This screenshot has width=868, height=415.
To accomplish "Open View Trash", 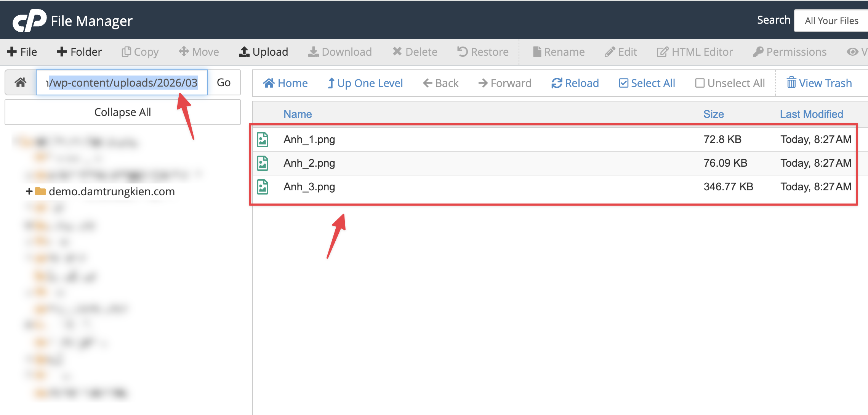I will pos(819,83).
